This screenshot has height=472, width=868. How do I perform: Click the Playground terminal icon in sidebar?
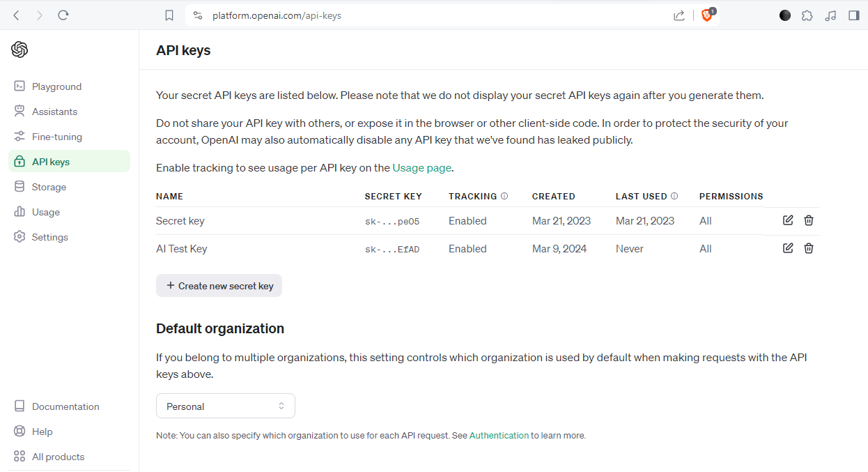click(x=20, y=86)
